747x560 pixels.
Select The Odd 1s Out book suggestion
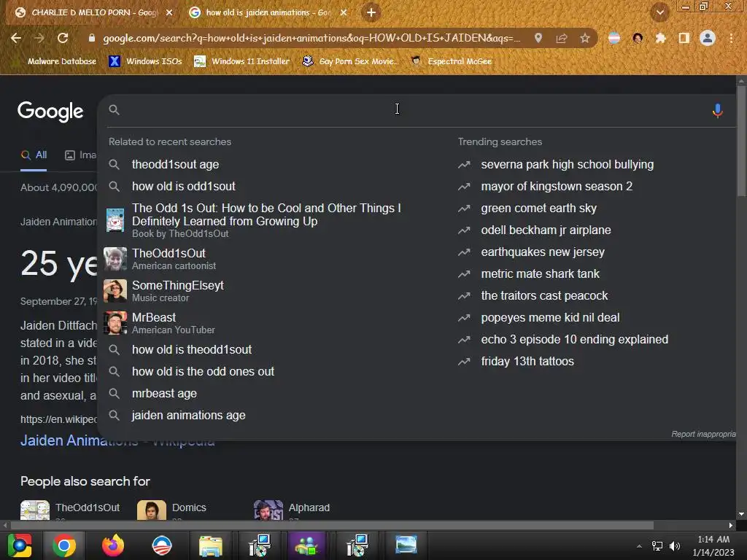(267, 220)
